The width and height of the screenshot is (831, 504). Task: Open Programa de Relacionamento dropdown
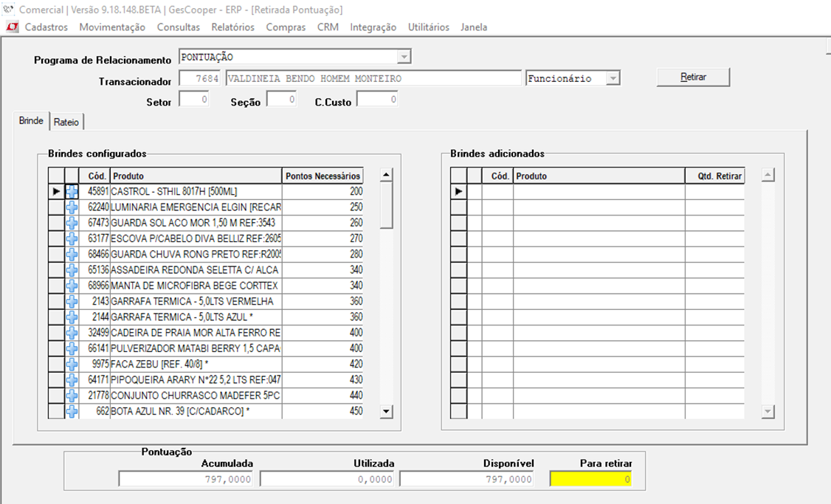coord(403,57)
